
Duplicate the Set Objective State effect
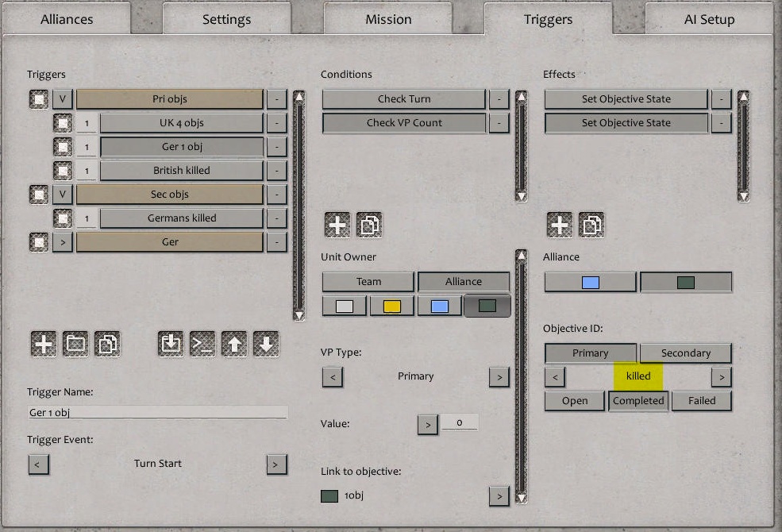(591, 224)
